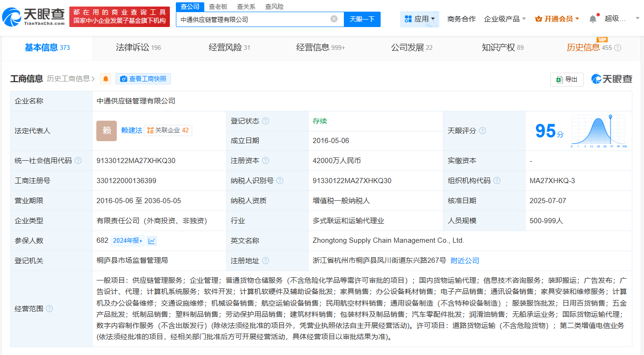Click the help icon next to 登记状态
Viewport: 644px width, 355px height.
click(265, 121)
